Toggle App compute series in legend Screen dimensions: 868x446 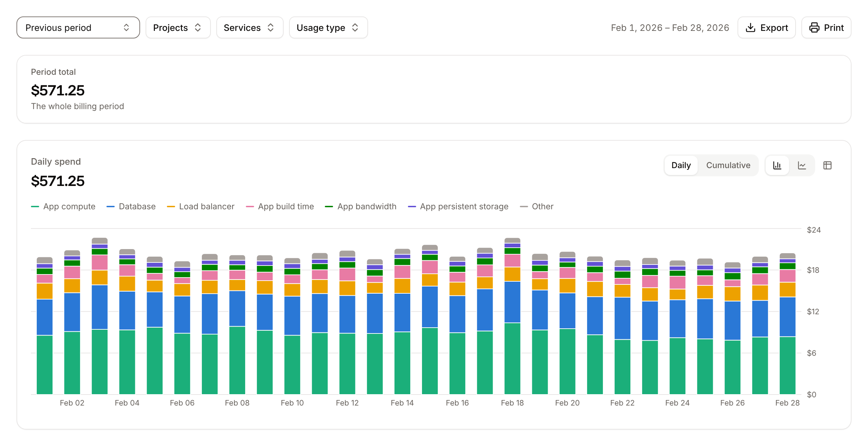[63, 207]
